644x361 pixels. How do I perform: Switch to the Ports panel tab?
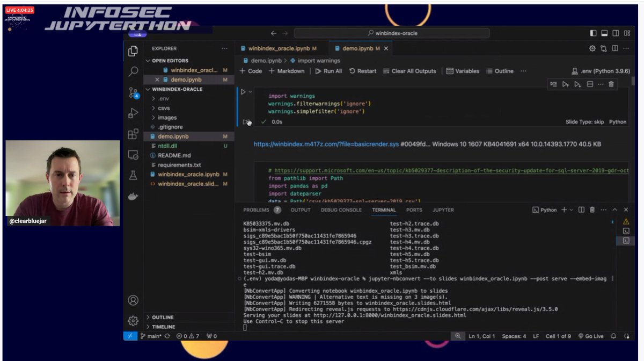point(414,210)
